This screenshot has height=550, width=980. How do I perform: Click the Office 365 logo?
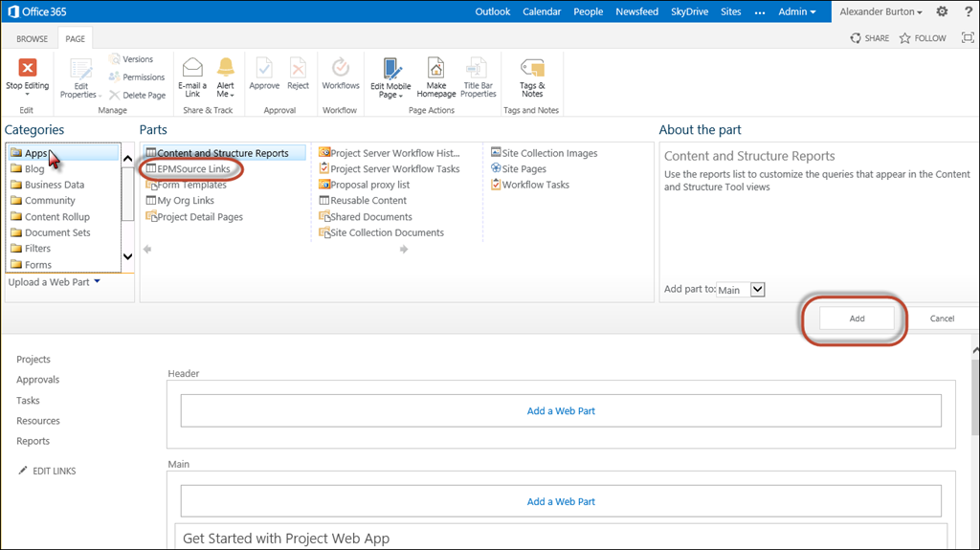(x=37, y=11)
